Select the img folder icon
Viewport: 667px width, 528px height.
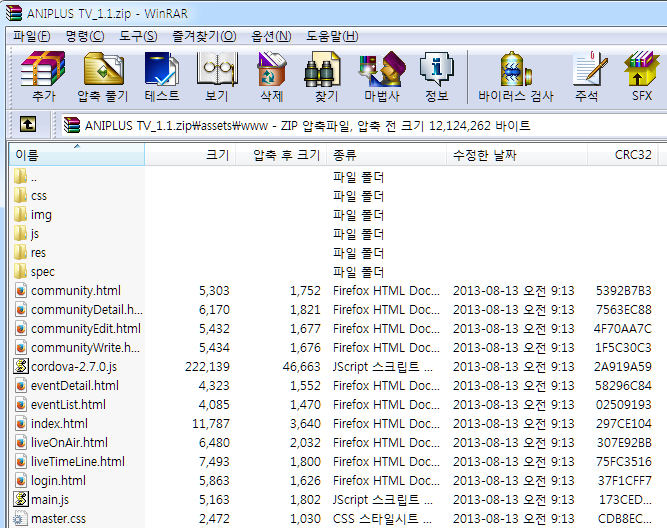coord(20,214)
